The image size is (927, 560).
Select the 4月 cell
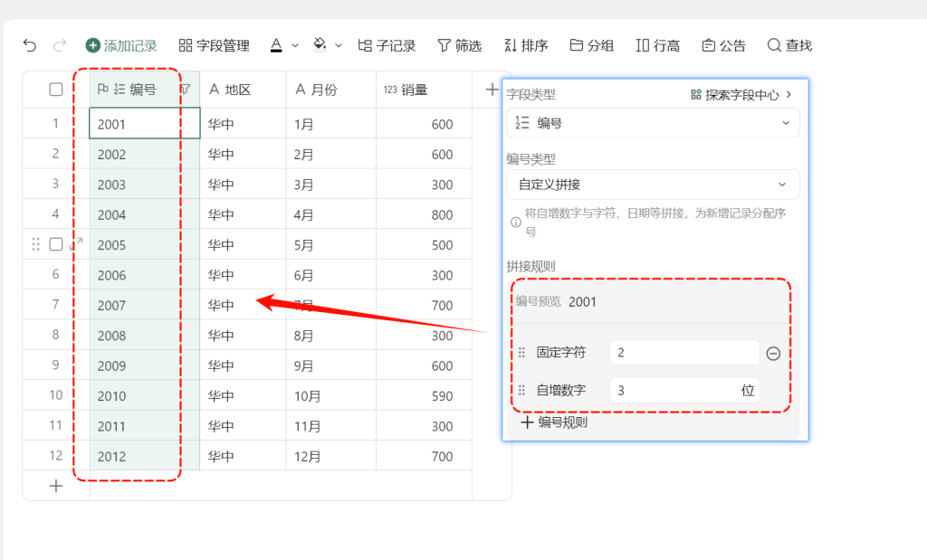331,214
